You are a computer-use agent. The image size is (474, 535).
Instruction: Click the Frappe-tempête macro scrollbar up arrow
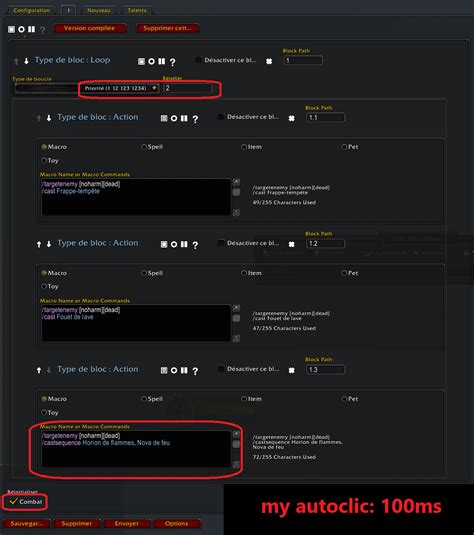[x=236, y=182]
